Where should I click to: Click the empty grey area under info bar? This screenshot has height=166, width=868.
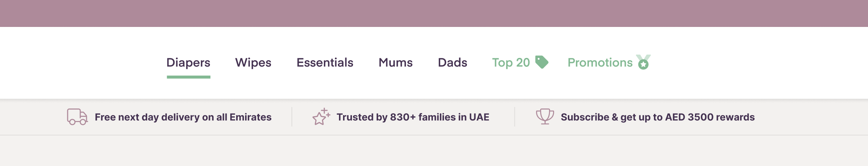tap(434, 151)
